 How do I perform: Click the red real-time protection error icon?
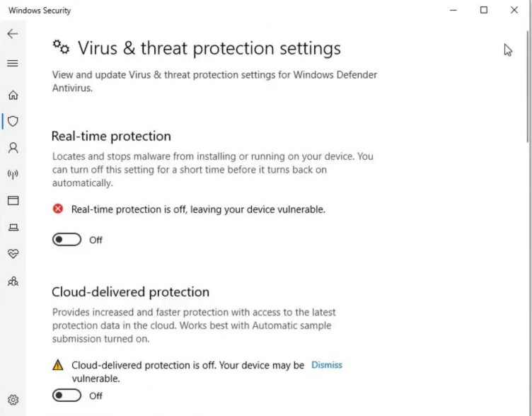pyautogui.click(x=58, y=209)
